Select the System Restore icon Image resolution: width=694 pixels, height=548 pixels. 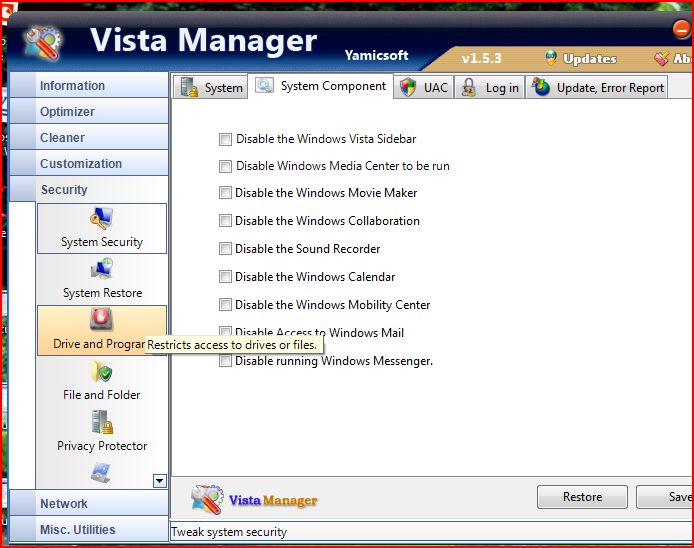pyautogui.click(x=101, y=270)
